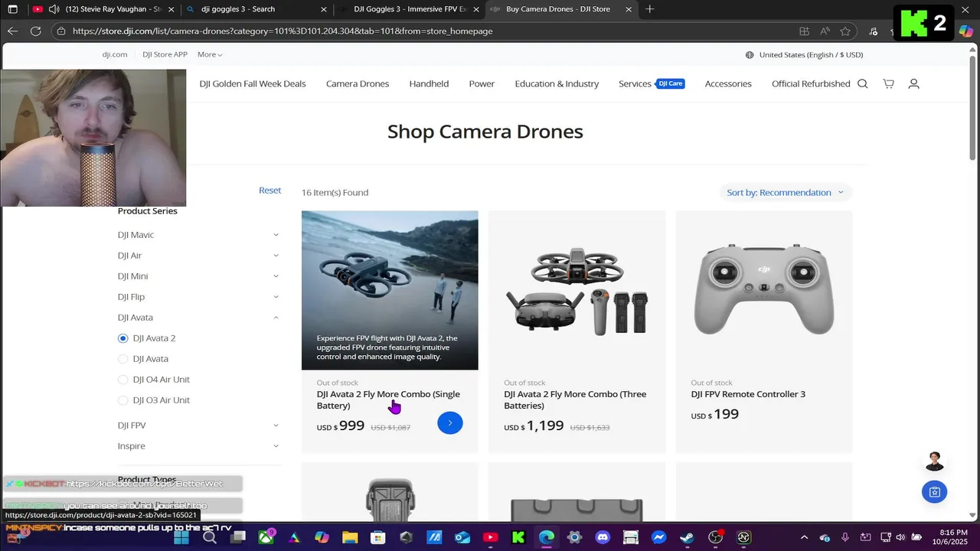Select DJI Avata radio option

pyautogui.click(x=122, y=359)
